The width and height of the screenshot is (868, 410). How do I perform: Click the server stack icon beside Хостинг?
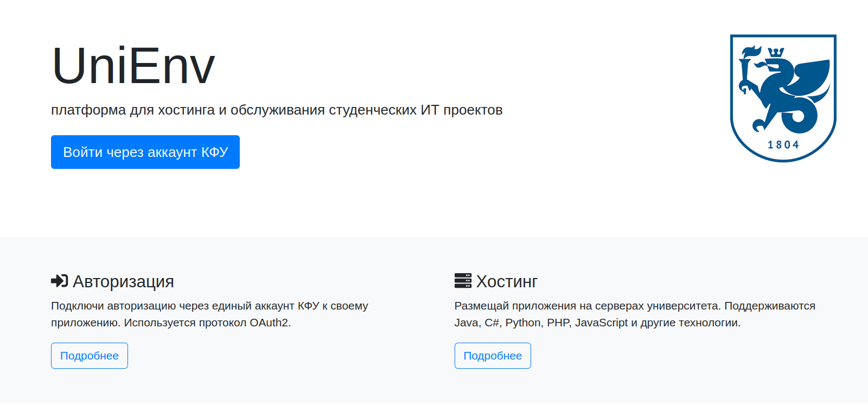pyautogui.click(x=463, y=281)
